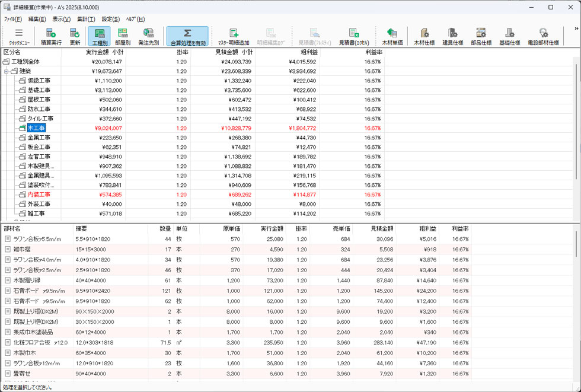Select the 建築 tree label
Viewport: 581px width, 392px height.
point(25,71)
